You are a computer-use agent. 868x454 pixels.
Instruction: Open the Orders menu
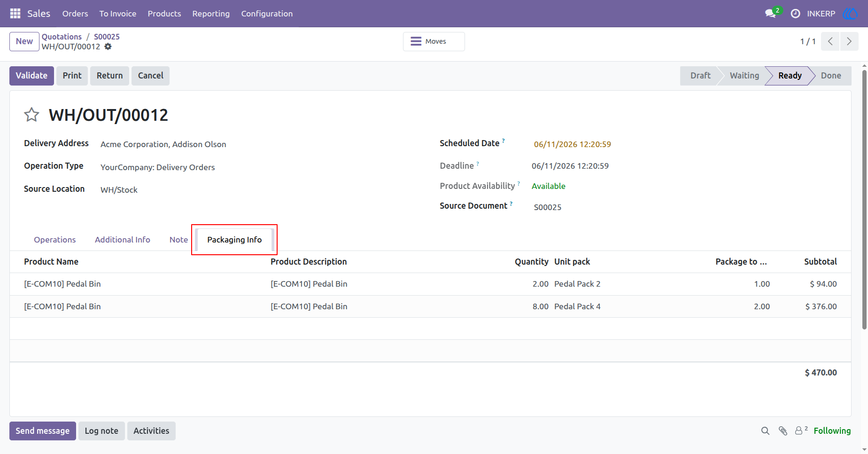[75, 14]
